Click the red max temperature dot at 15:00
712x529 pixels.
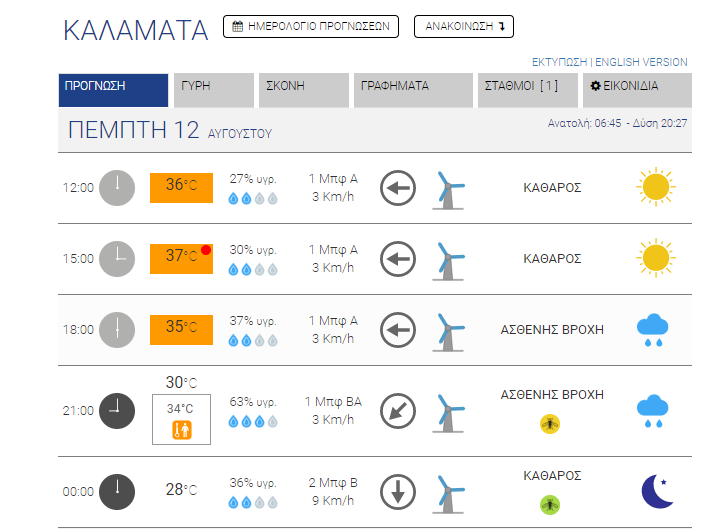tap(206, 250)
